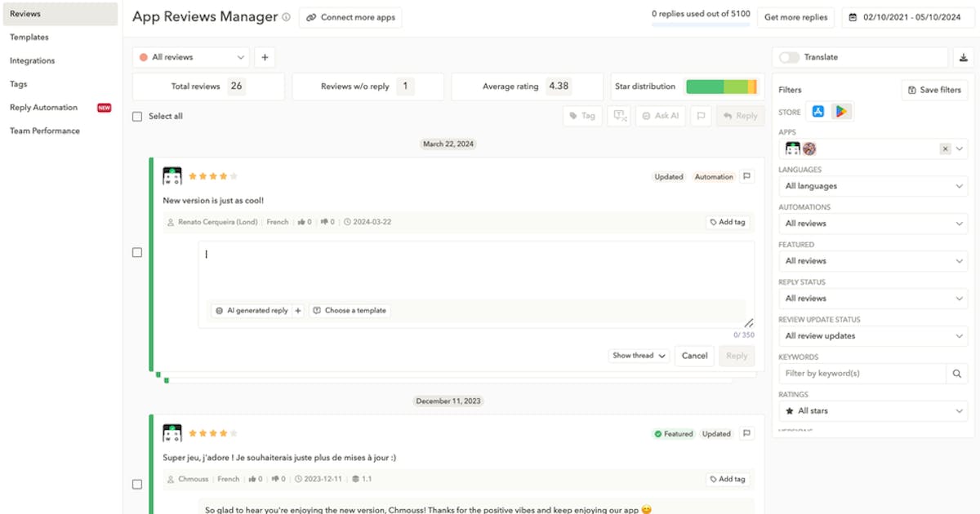Viewport: 980px width, 514px height.
Task: Click the Star distribution color bar
Action: click(721, 86)
